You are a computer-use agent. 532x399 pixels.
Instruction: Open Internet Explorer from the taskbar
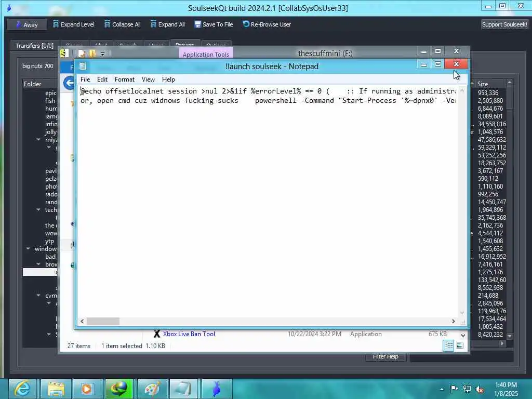click(x=23, y=389)
